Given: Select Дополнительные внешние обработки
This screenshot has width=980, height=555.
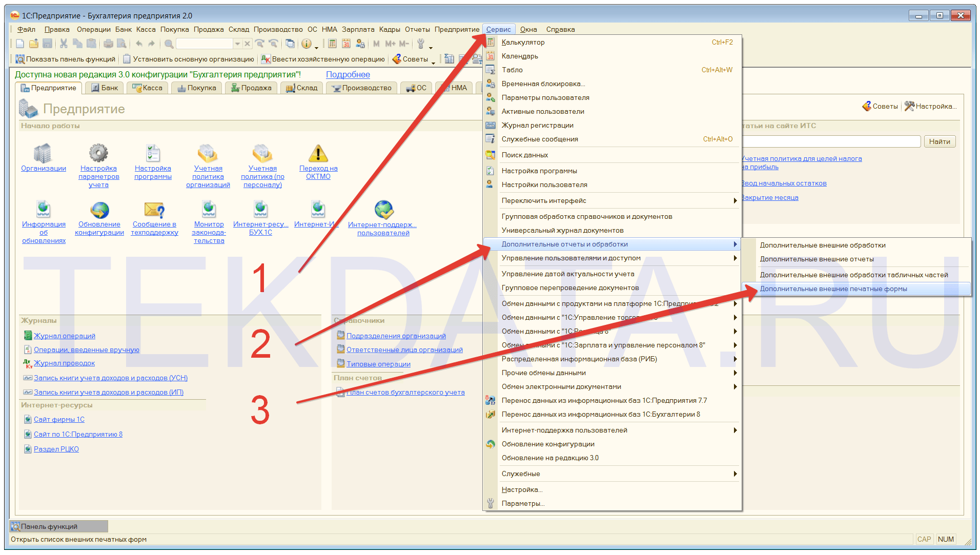Looking at the screenshot, I should point(856,245).
